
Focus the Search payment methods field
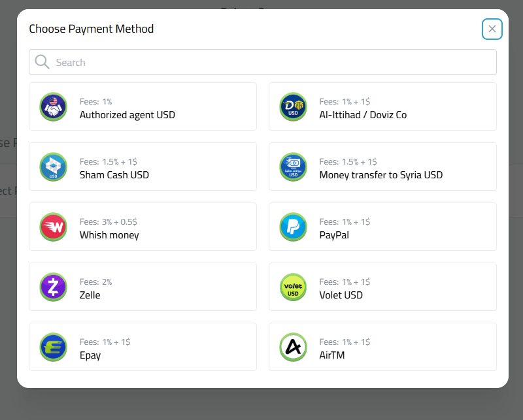[263, 62]
